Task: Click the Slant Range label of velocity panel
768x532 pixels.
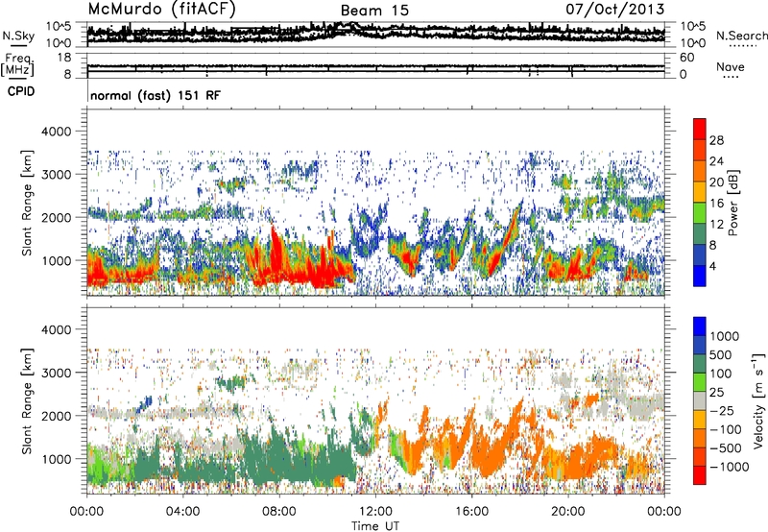Action: [x=27, y=401]
